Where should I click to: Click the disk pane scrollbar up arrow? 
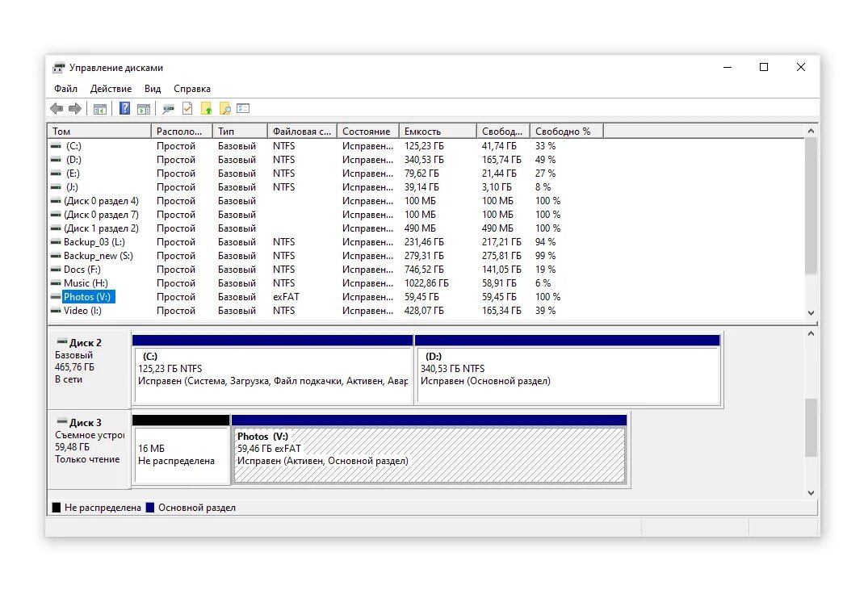[811, 333]
